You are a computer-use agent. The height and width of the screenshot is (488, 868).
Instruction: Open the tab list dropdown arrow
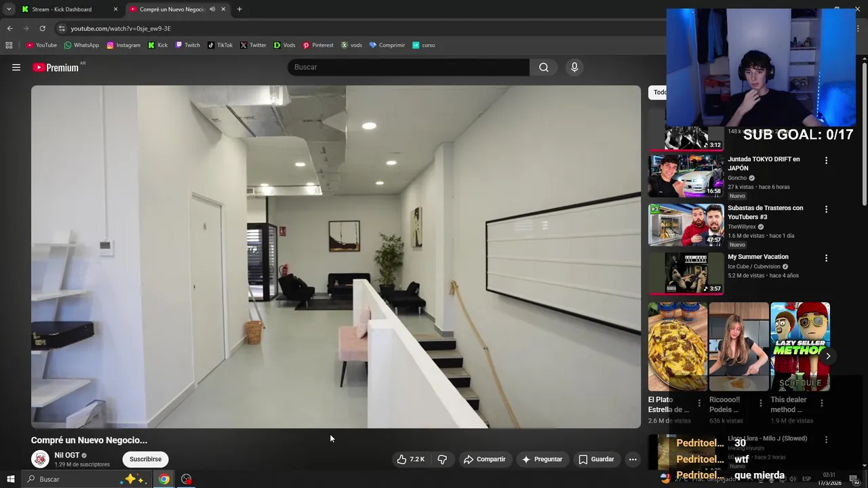tap(8, 9)
